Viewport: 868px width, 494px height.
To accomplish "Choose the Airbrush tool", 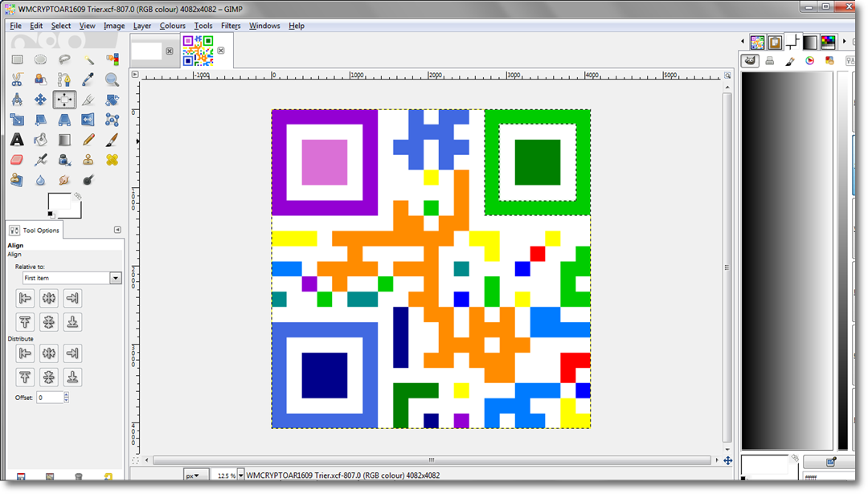I will (40, 160).
